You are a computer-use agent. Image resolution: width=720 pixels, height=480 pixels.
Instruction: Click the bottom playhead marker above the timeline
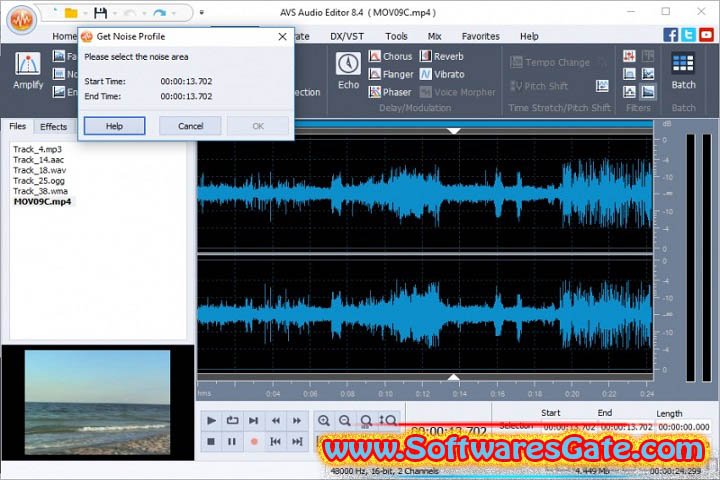[x=454, y=377]
